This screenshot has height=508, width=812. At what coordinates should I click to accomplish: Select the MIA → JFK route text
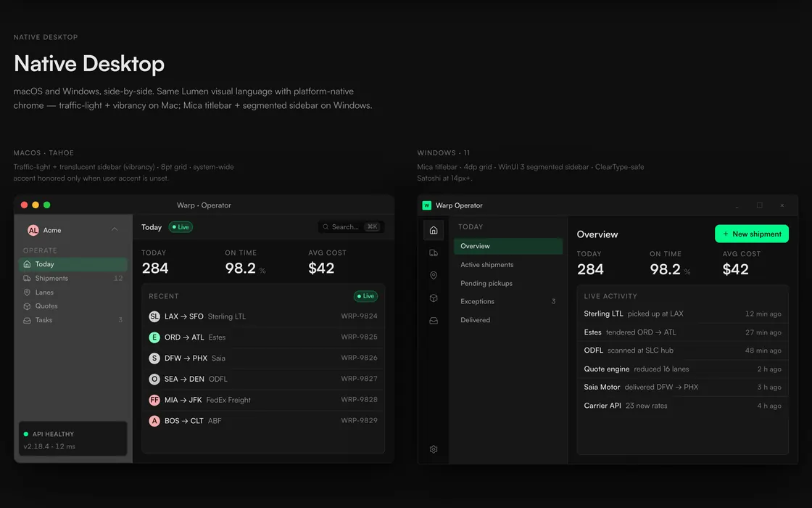(x=183, y=400)
